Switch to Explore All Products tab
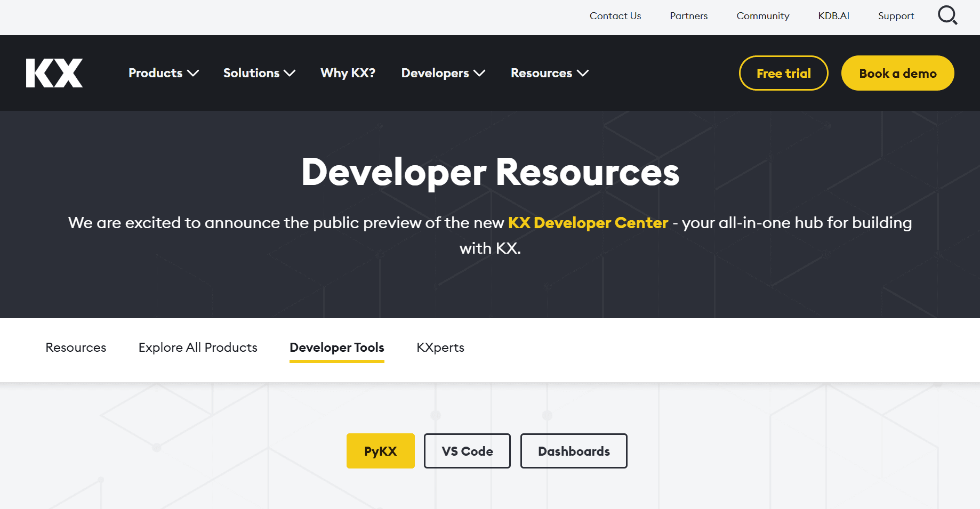 click(198, 348)
